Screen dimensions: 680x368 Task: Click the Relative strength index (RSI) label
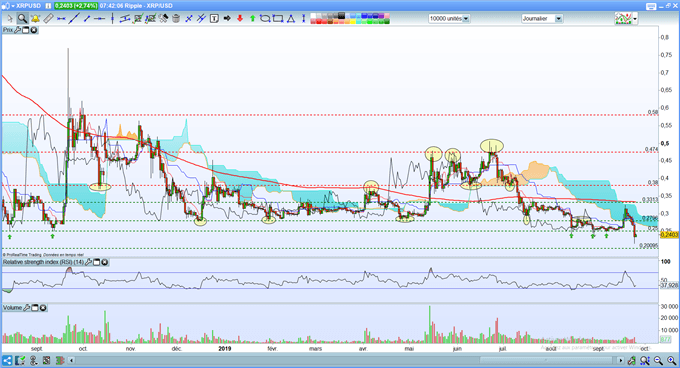click(x=43, y=262)
